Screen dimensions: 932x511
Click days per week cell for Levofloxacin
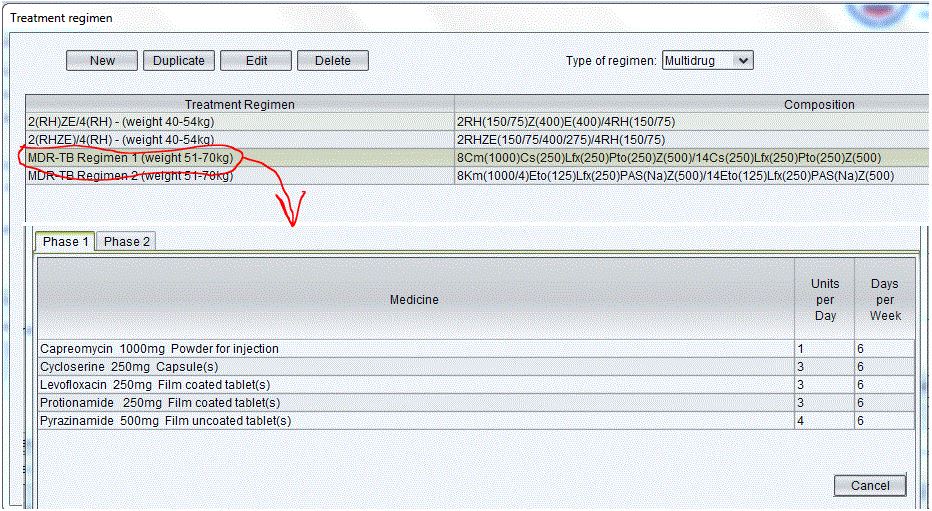point(885,384)
